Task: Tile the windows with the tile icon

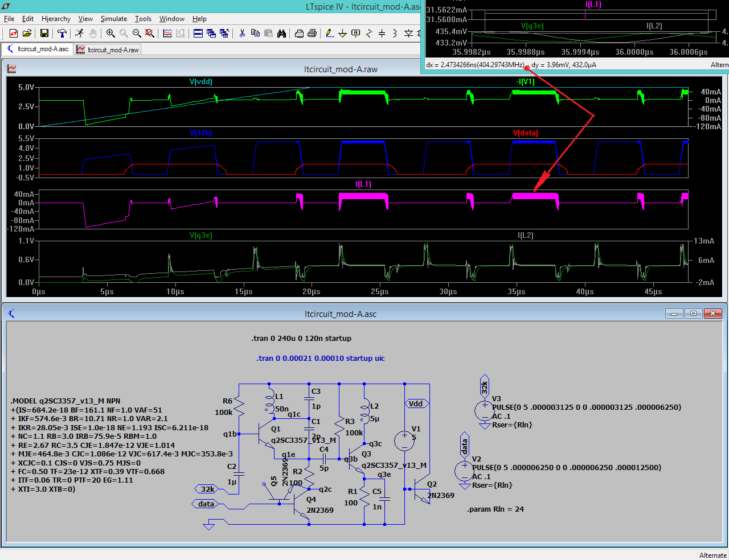Action: [x=198, y=34]
